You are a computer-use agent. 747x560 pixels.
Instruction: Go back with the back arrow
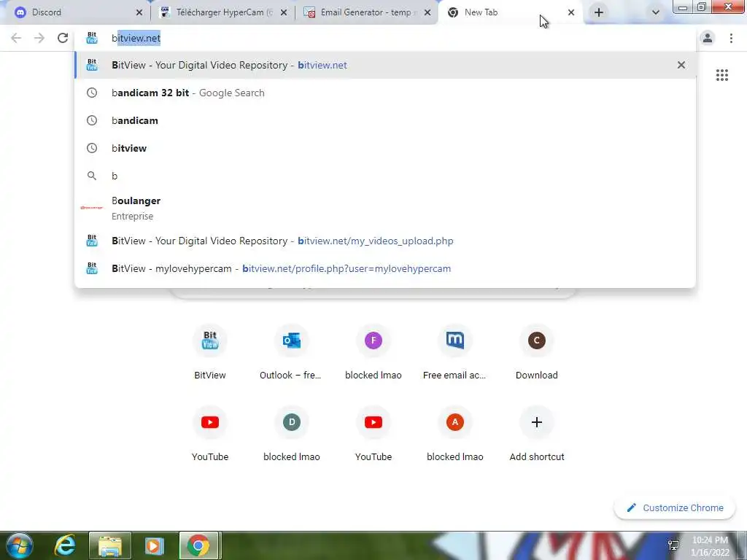tap(16, 38)
